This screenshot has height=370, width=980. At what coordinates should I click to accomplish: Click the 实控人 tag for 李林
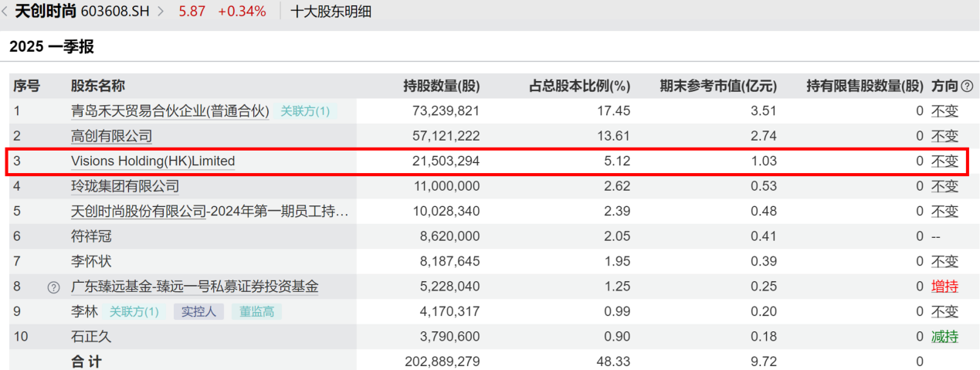(x=198, y=312)
